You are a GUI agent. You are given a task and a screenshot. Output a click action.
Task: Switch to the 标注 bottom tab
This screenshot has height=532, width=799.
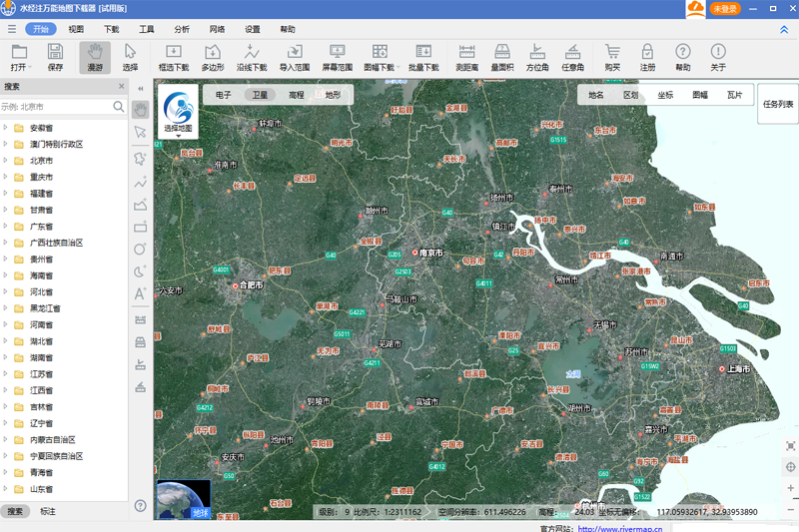click(48, 511)
